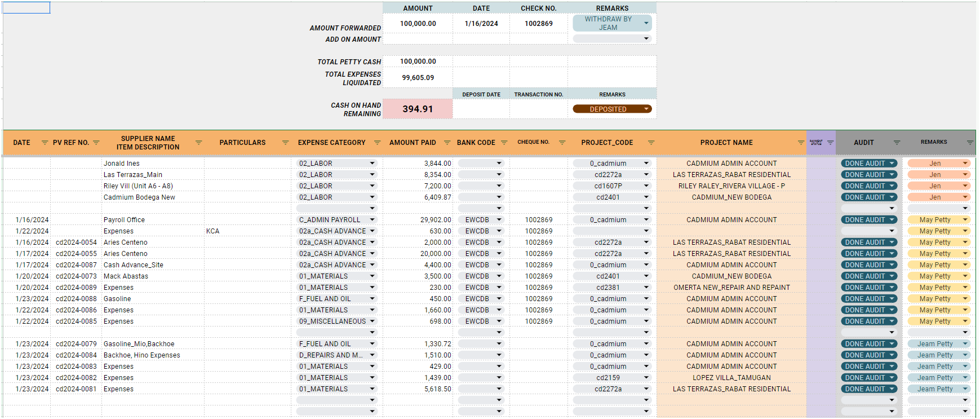Viewport: 980px width, 419px height.
Task: Select cash on hand remaining 394.91 cell
Action: (418, 109)
